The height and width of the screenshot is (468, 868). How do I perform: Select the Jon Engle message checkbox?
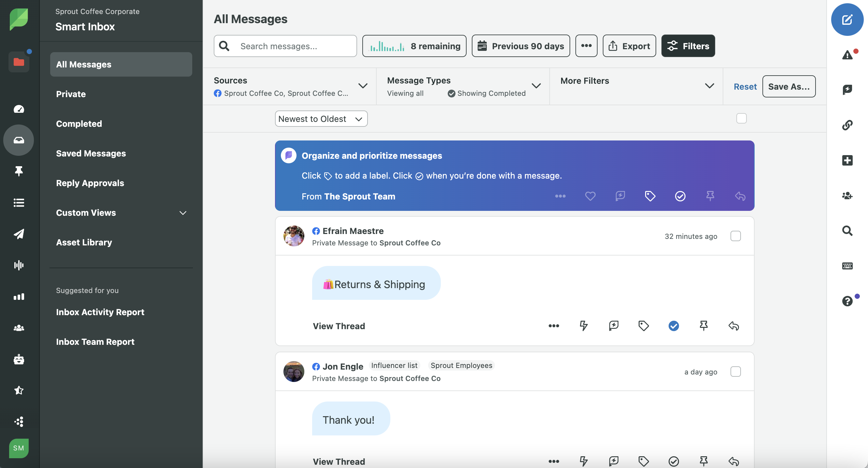pyautogui.click(x=735, y=372)
